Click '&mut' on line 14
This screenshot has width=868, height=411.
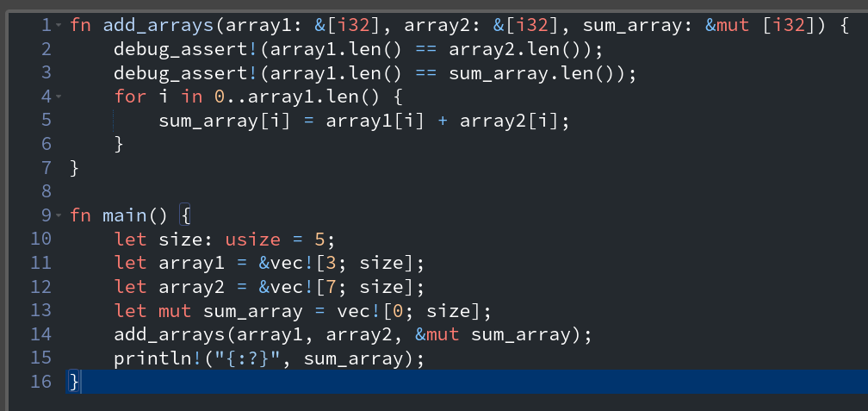point(437,335)
